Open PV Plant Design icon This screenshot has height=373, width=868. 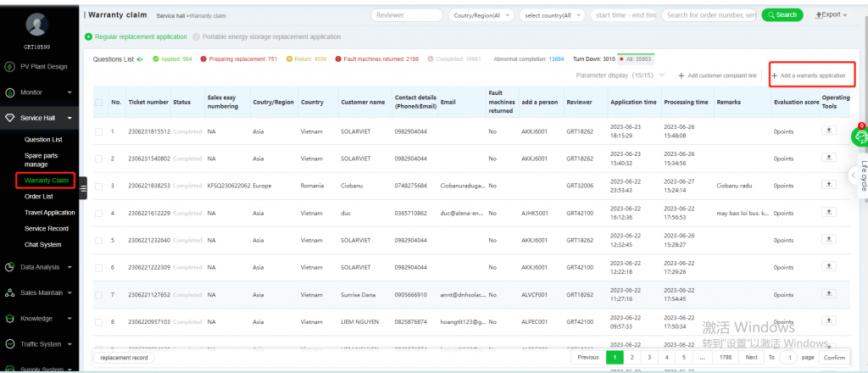[x=9, y=67]
